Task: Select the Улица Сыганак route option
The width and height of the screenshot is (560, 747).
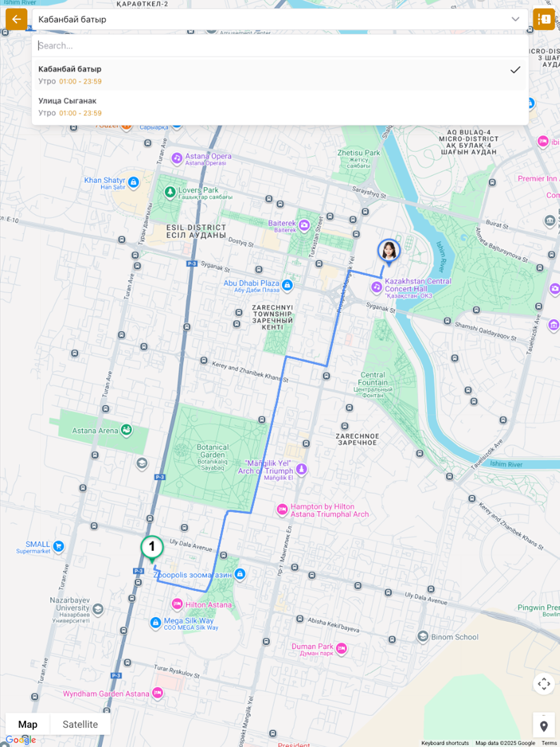Action: (x=280, y=107)
